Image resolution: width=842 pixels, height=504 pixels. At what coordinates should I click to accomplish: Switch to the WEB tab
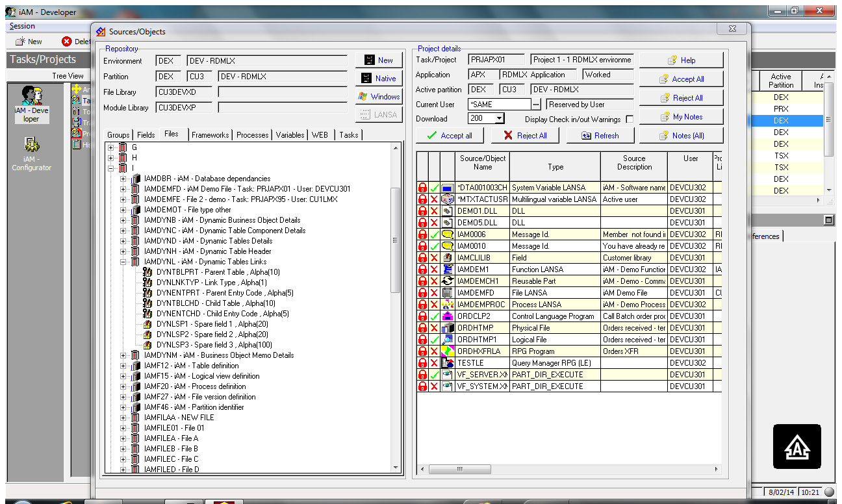(x=320, y=135)
